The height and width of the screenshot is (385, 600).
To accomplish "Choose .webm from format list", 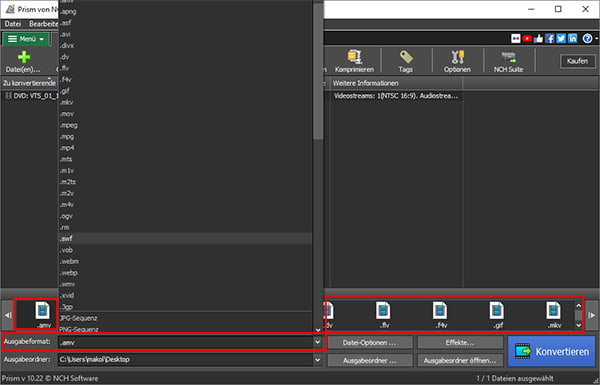I will coord(186,261).
